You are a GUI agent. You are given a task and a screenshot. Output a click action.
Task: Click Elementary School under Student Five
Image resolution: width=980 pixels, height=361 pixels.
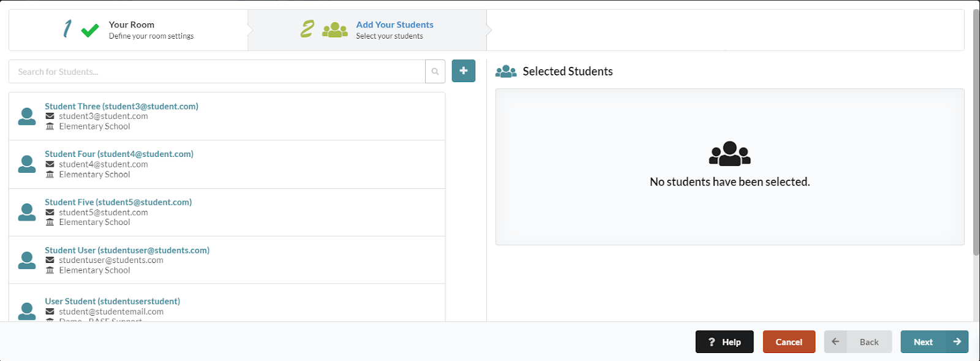pyautogui.click(x=94, y=222)
